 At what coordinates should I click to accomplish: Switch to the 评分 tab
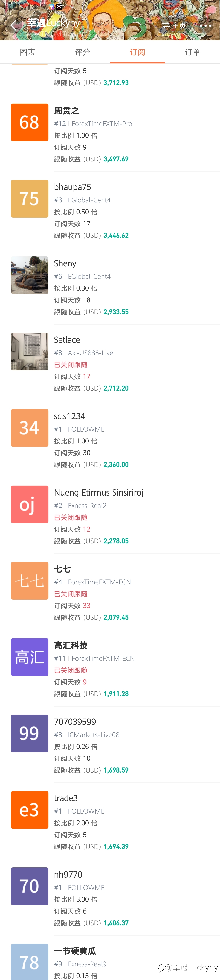pos(82,52)
